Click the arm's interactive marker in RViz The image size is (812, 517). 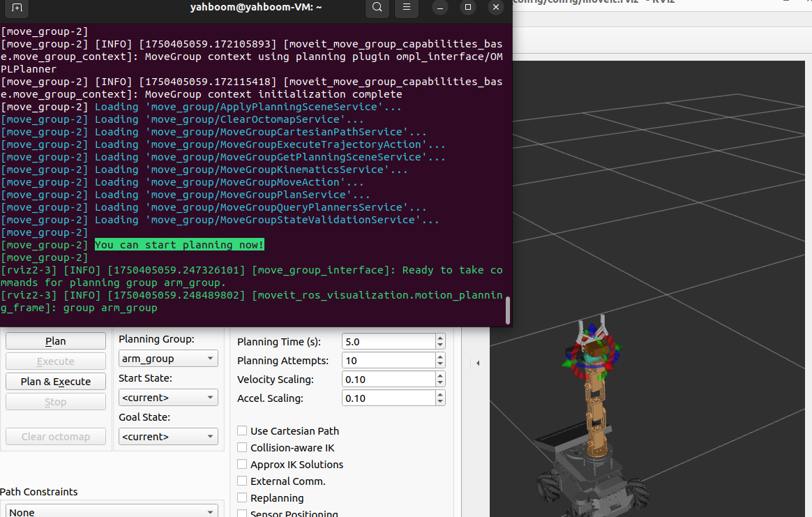(592, 353)
